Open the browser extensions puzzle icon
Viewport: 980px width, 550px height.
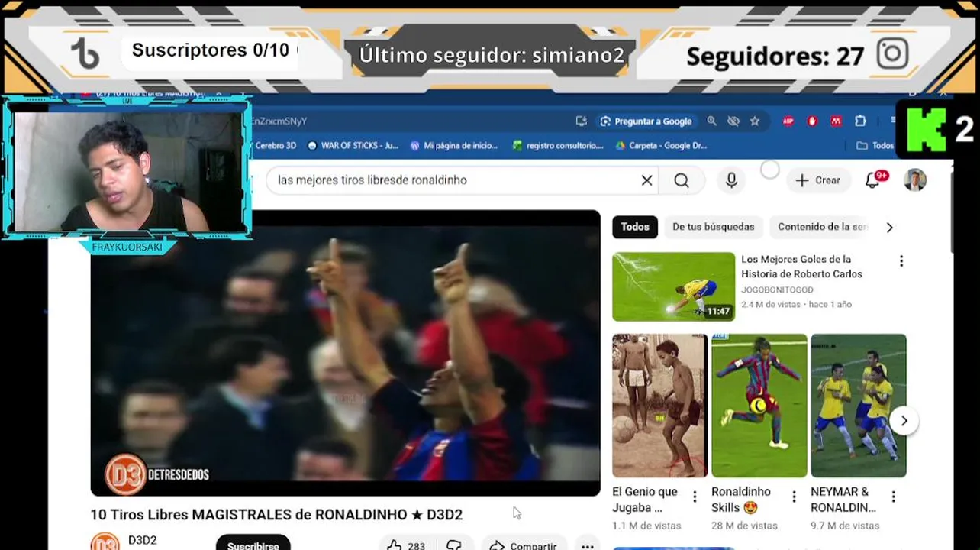tap(860, 121)
